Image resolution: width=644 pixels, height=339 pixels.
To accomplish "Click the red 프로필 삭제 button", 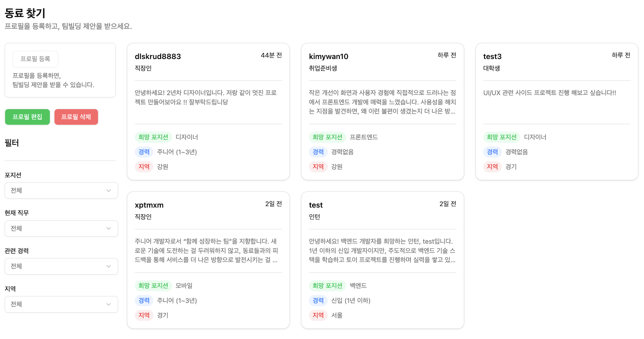I will coord(76,117).
